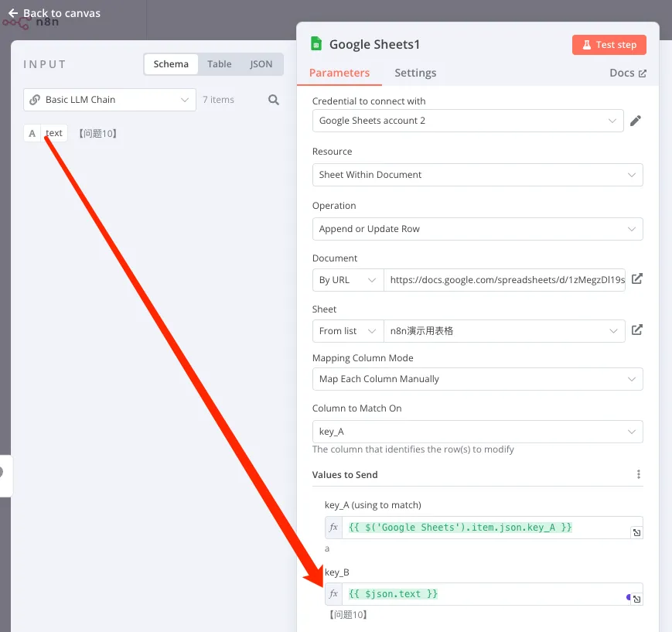Open the Google Sheets account 2 credential dropdown
Image resolution: width=672 pixels, height=632 pixels.
pos(468,121)
